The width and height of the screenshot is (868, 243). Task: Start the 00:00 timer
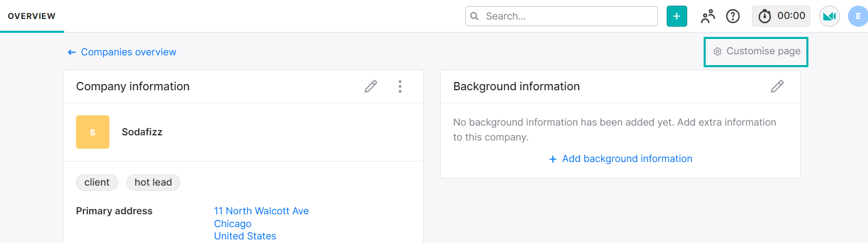781,16
